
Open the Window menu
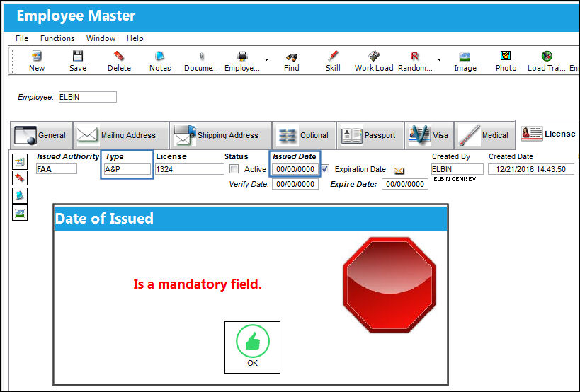[x=101, y=38]
